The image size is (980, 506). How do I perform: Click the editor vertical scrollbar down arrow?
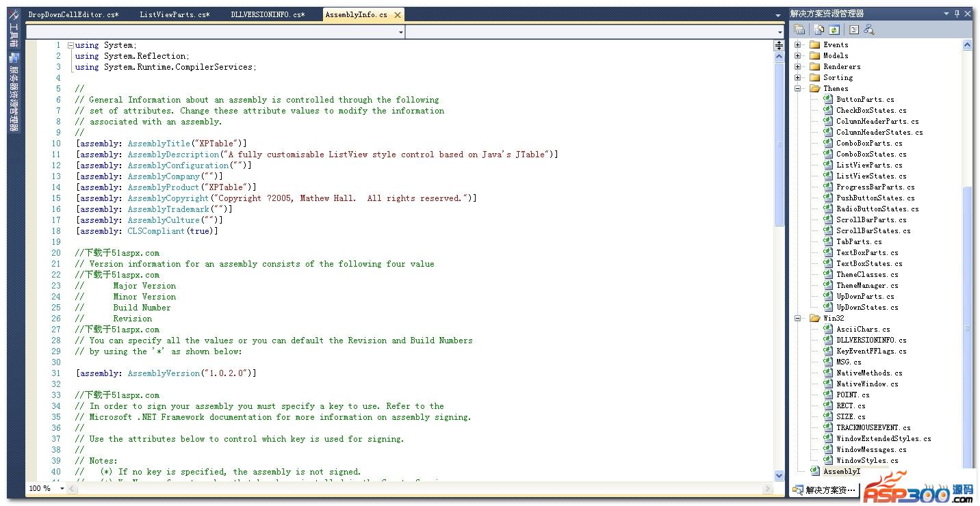pos(779,475)
